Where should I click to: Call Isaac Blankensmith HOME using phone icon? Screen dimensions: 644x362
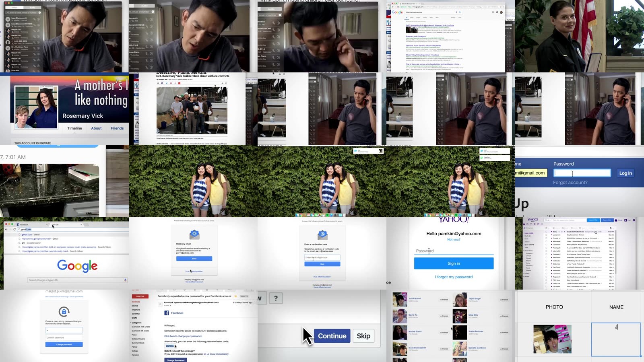[35, 25]
